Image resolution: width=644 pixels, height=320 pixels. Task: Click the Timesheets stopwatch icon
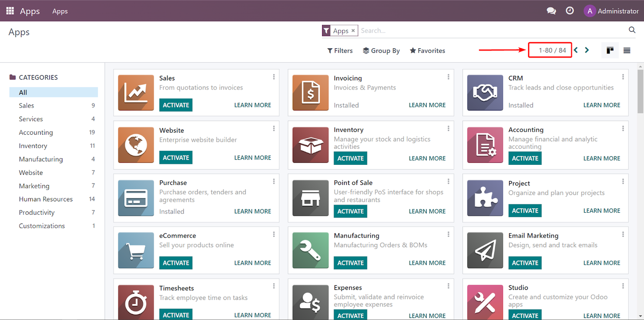click(136, 302)
